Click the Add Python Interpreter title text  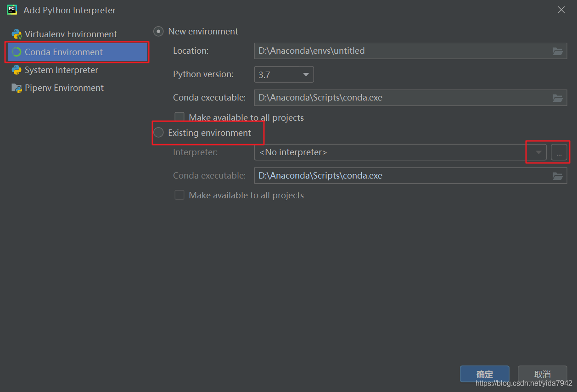pos(70,10)
